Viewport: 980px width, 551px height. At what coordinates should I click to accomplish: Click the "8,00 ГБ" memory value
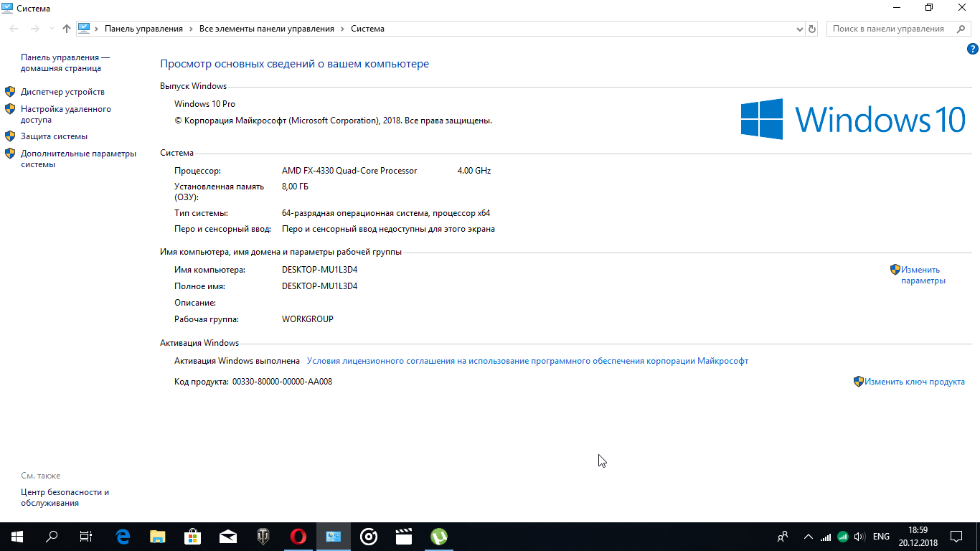tap(295, 187)
